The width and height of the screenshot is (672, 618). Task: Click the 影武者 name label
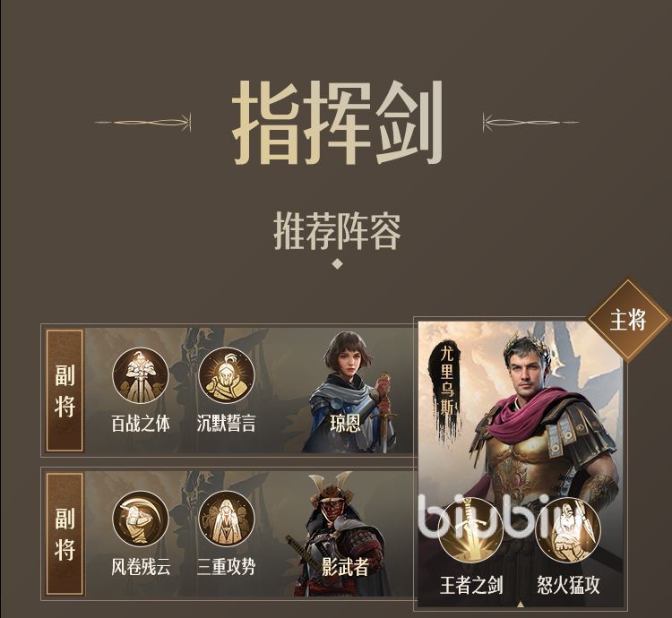(346, 567)
